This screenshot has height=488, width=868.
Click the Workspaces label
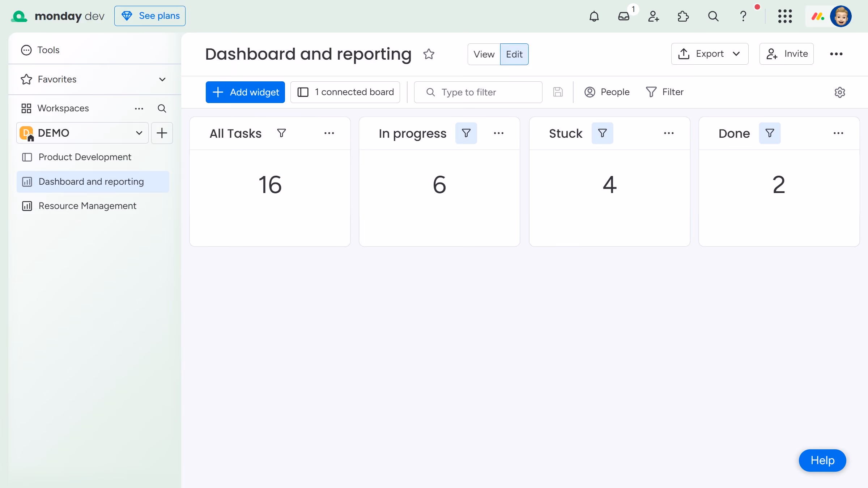63,108
